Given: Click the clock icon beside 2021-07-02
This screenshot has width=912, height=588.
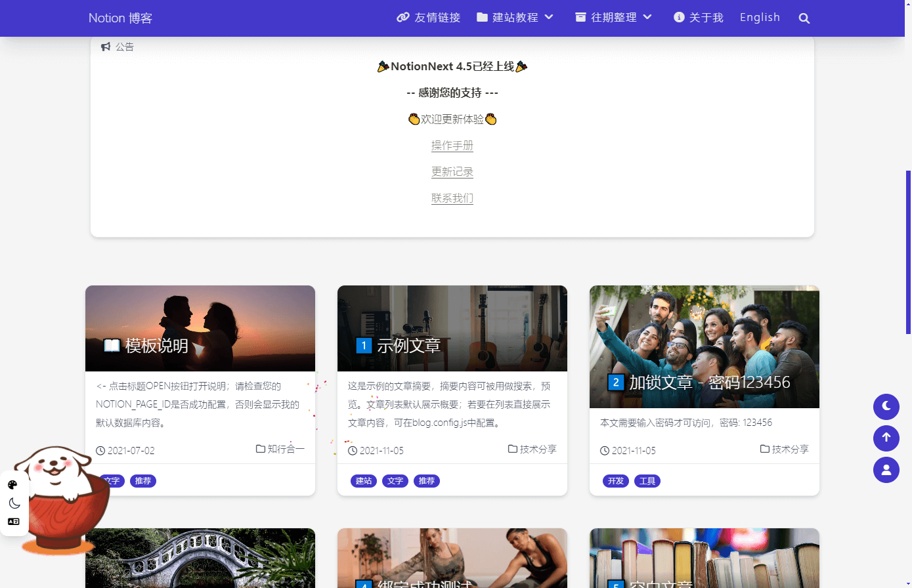Looking at the screenshot, I should (x=100, y=450).
